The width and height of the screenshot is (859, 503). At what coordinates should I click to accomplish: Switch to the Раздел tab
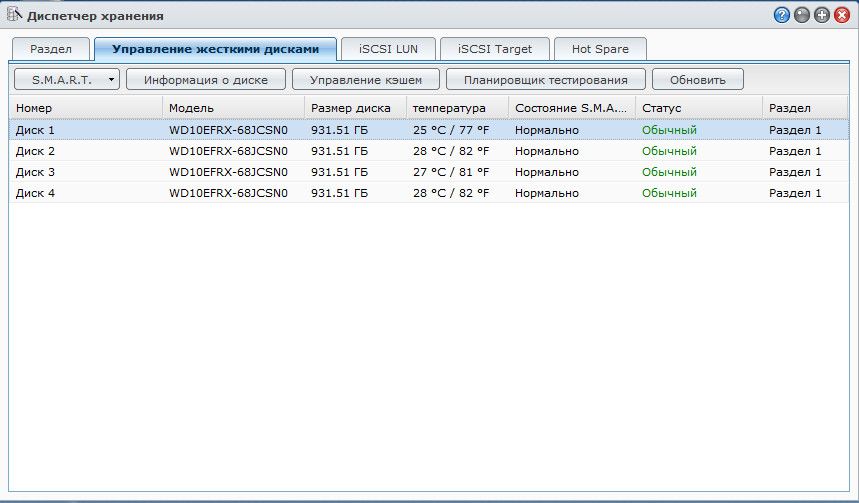point(50,49)
